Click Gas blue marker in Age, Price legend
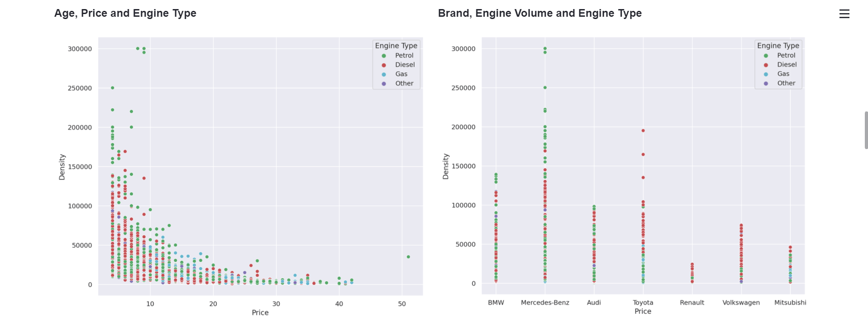The height and width of the screenshot is (333, 868). (384, 74)
